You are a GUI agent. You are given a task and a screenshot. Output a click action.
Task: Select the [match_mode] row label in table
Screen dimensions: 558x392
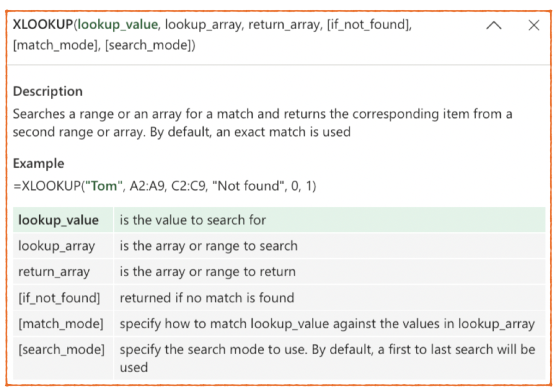coord(61,324)
